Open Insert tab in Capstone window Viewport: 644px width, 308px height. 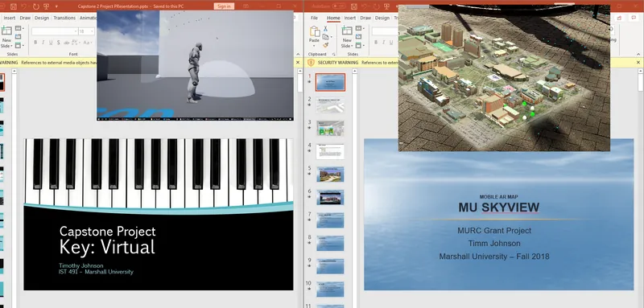(10, 18)
